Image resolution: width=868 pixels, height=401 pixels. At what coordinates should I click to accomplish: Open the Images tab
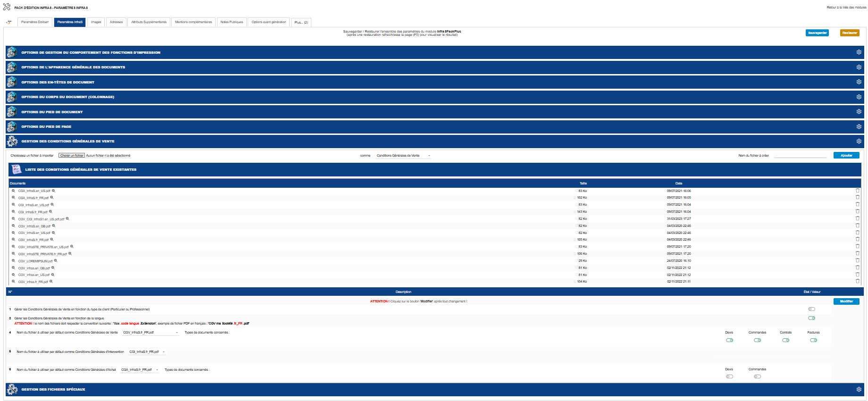[96, 22]
